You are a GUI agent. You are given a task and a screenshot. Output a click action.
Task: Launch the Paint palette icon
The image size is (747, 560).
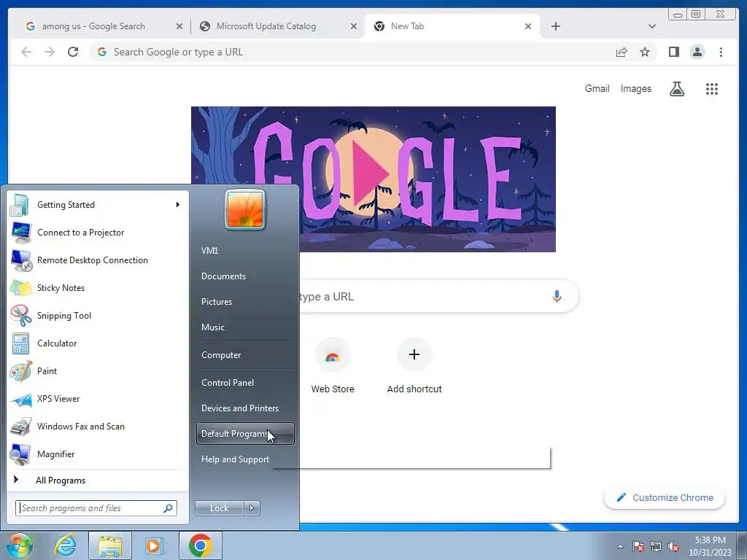tap(21, 371)
